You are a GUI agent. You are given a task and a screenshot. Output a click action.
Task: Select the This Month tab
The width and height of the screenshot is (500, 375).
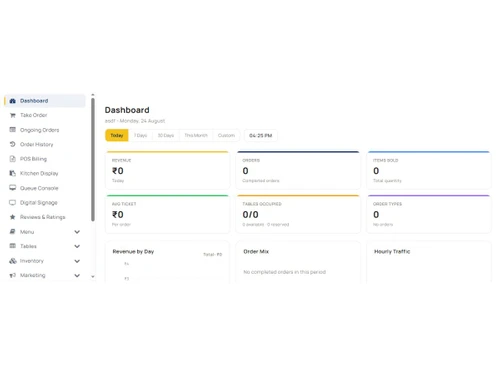[196, 135]
